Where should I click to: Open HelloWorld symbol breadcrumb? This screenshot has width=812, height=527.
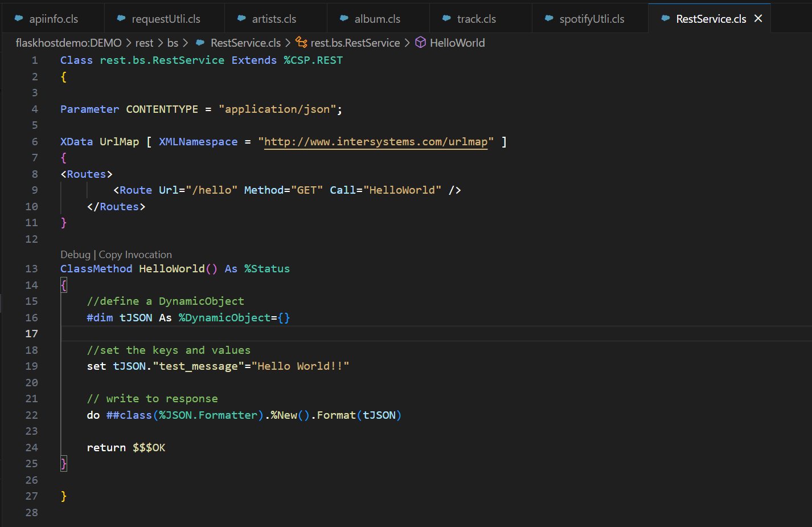[x=457, y=43]
